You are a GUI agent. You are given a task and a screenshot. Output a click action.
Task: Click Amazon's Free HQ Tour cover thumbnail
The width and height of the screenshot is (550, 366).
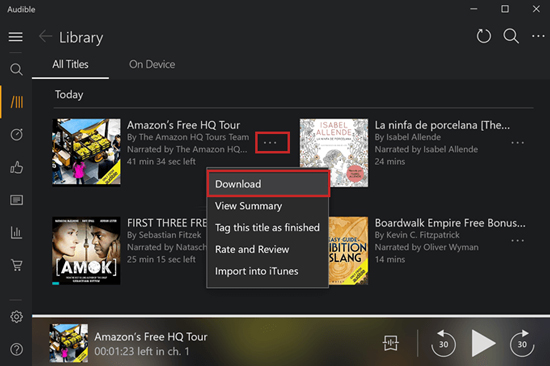pyautogui.click(x=86, y=152)
